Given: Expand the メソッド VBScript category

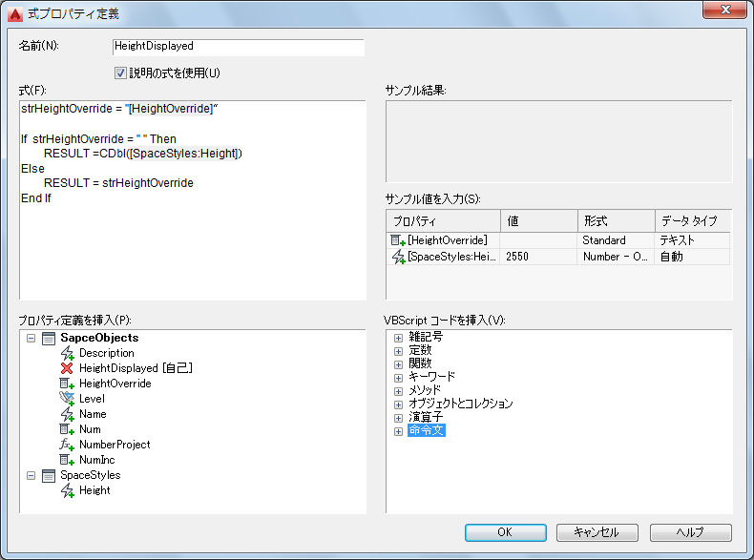Looking at the screenshot, I should pos(398,391).
